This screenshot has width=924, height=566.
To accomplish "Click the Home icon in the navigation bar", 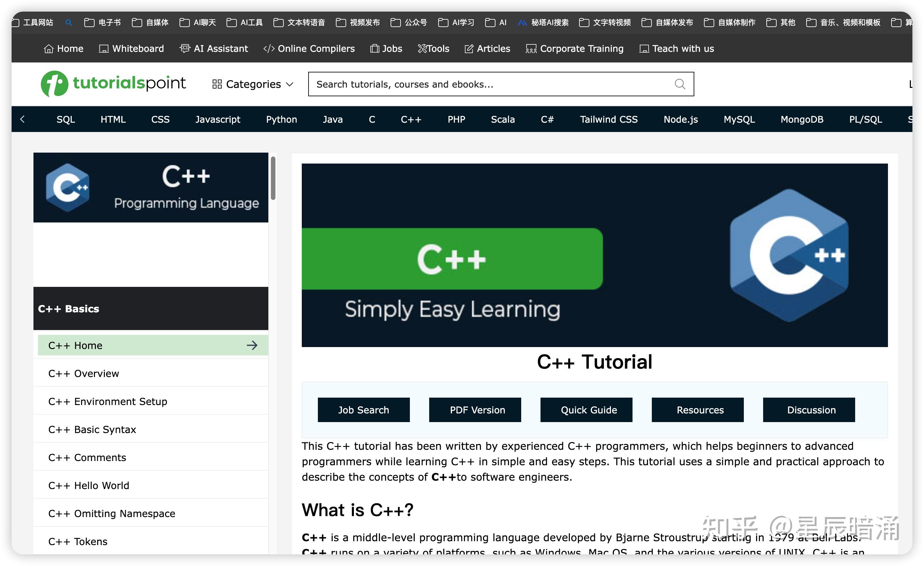I will click(x=49, y=48).
